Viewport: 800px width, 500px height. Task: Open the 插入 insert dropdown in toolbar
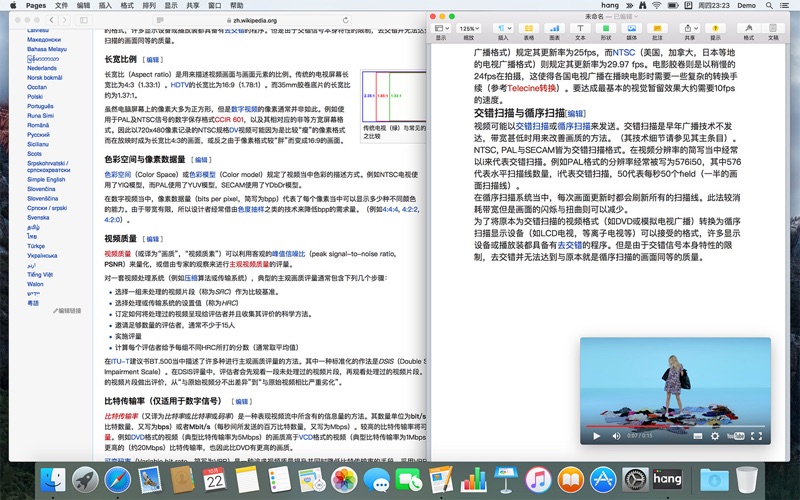[x=501, y=29]
